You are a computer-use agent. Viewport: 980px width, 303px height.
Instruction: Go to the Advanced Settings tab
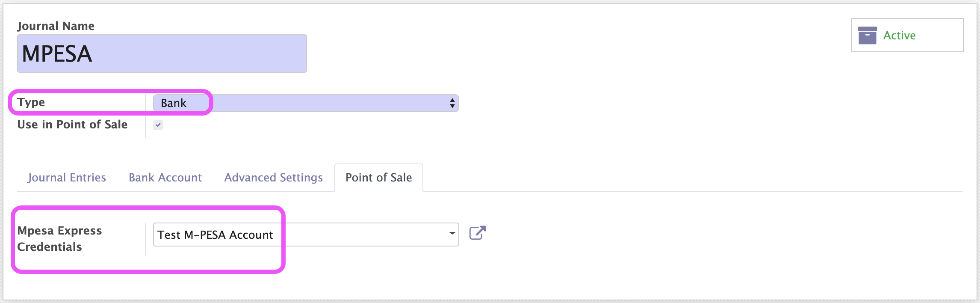[x=274, y=178]
